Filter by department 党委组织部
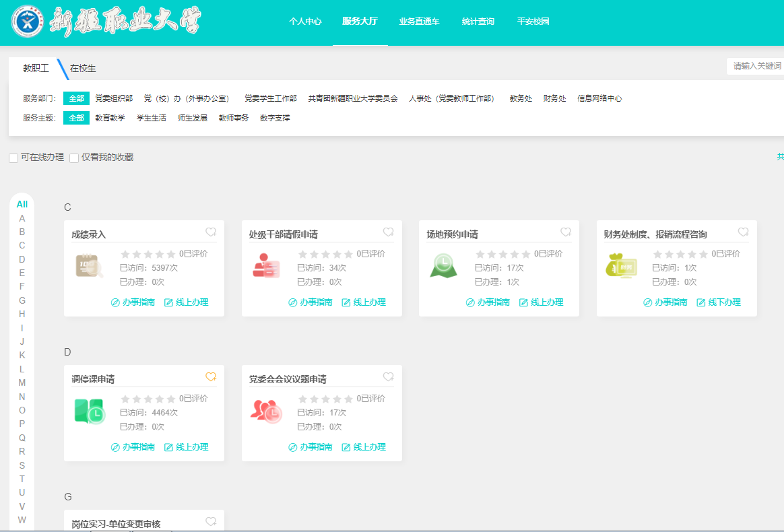Image resolution: width=784 pixels, height=532 pixels. 114,98
